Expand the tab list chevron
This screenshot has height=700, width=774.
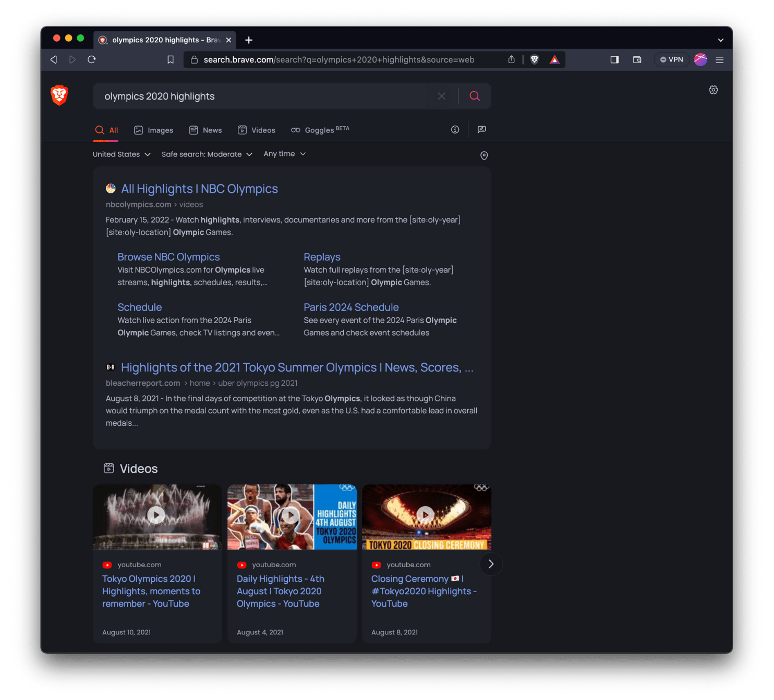click(x=721, y=40)
